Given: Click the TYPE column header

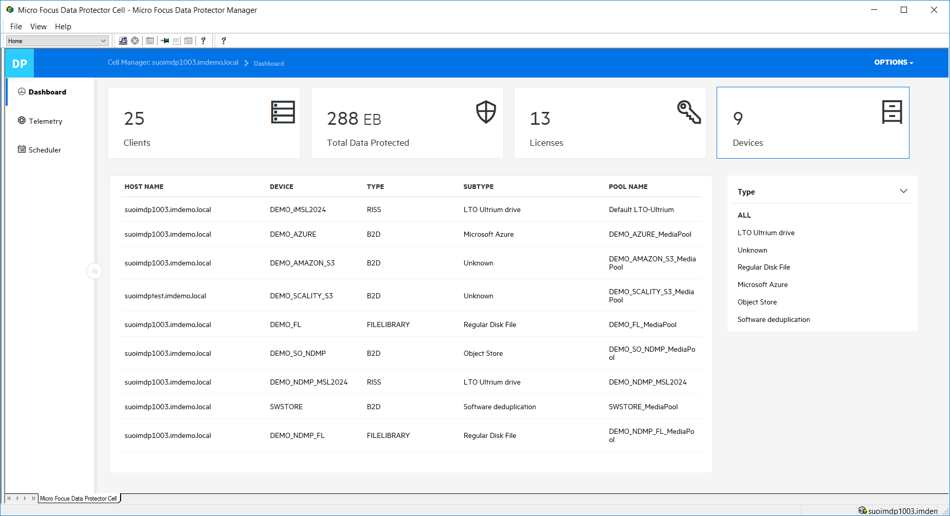Looking at the screenshot, I should click(x=375, y=187).
